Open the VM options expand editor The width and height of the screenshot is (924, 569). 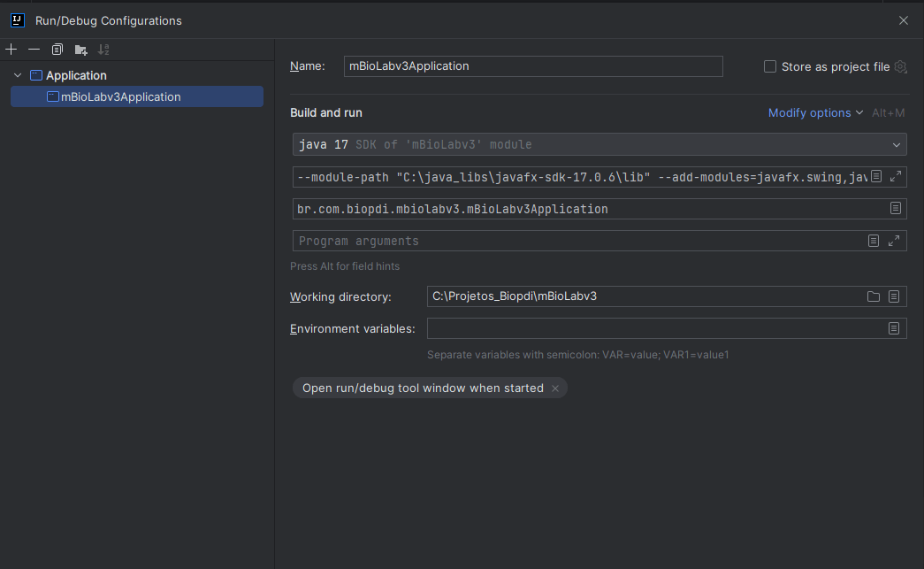point(894,176)
